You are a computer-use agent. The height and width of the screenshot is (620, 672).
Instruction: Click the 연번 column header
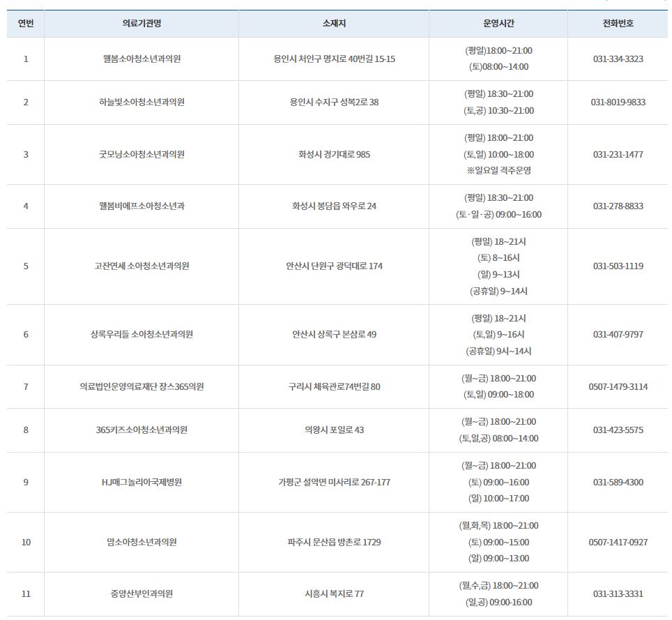click(26, 23)
